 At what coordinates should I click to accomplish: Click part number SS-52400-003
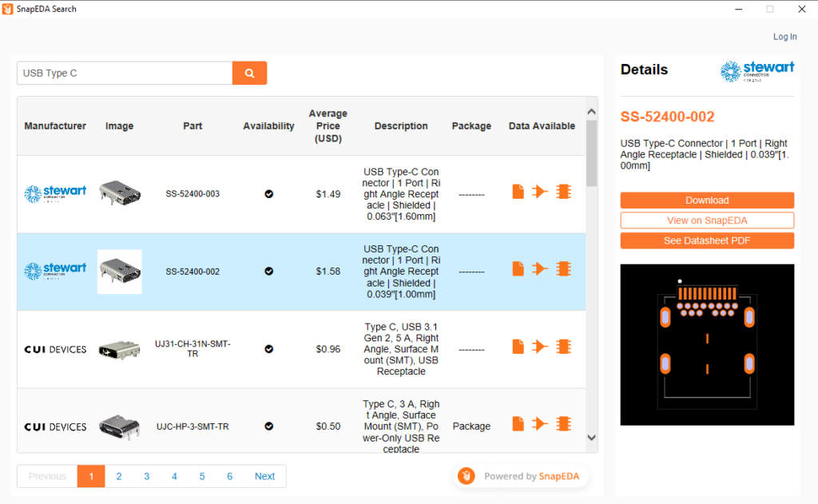click(x=193, y=194)
